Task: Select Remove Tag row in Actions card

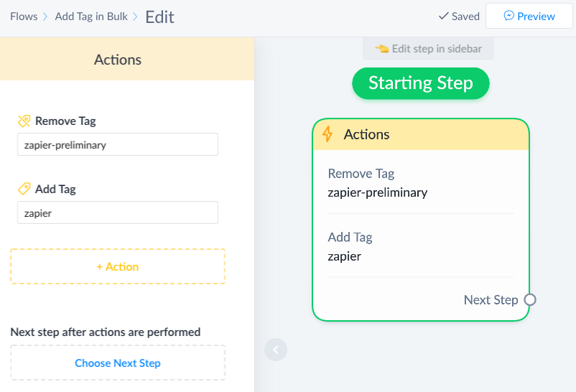Action: click(421, 183)
